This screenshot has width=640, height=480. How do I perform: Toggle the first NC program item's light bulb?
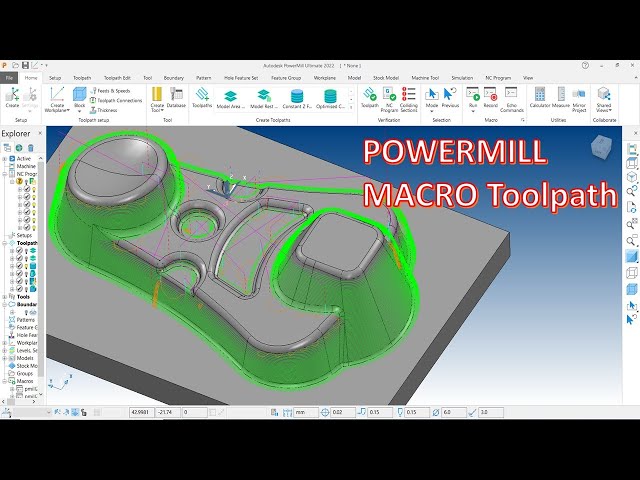point(34,189)
